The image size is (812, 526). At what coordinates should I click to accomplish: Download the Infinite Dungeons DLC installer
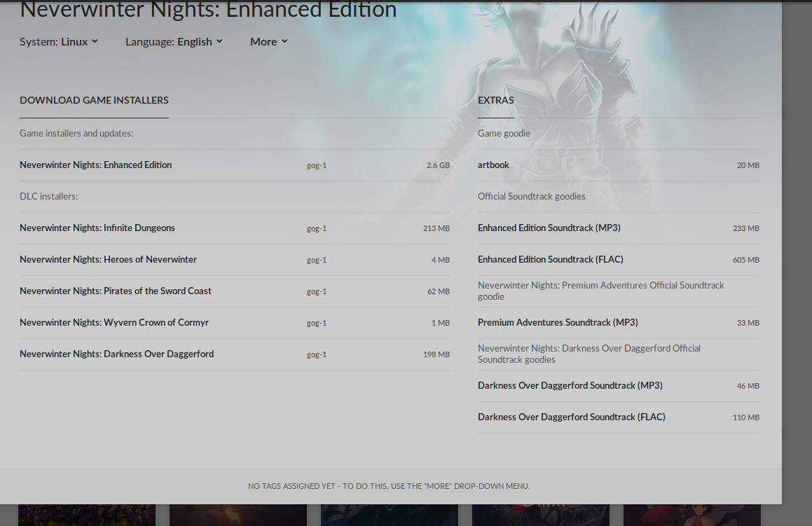235,228
